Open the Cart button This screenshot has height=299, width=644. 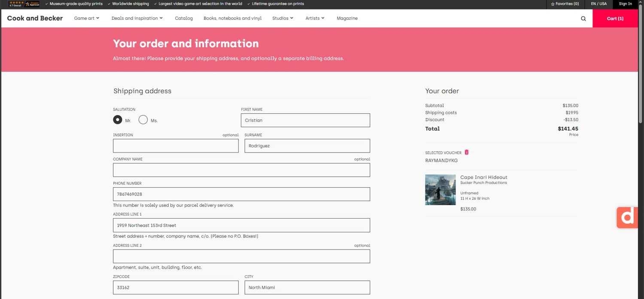(x=615, y=18)
